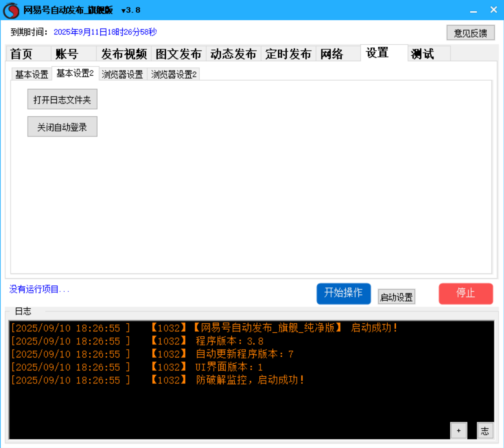The height and width of the screenshot is (448, 504).
Task: Switch to the 网络 network tab
Action: (333, 54)
